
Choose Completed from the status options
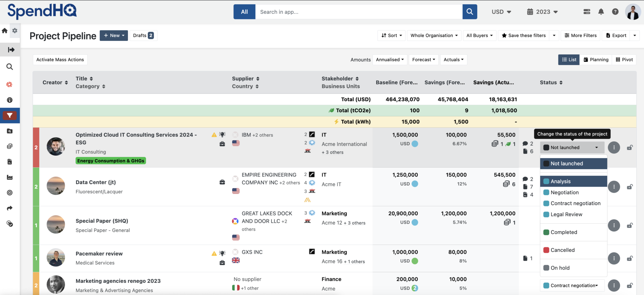click(573, 232)
